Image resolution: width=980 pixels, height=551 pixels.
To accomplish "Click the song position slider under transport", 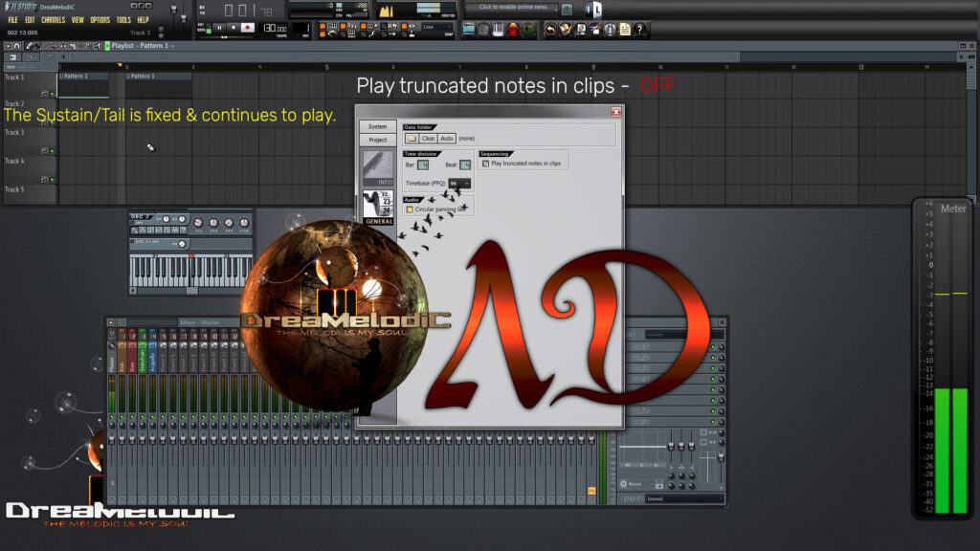I will 224,37.
